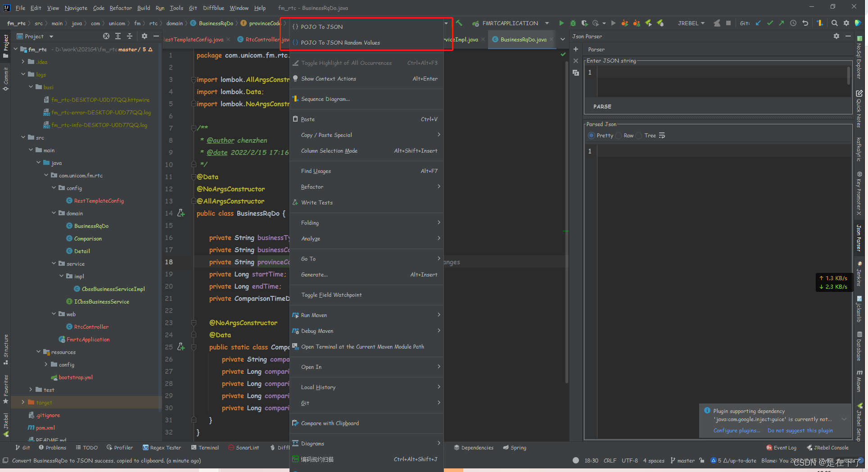Viewport: 868px width, 472px height.
Task: Run JRebel with the orange rocket icon
Action: pyautogui.click(x=624, y=23)
